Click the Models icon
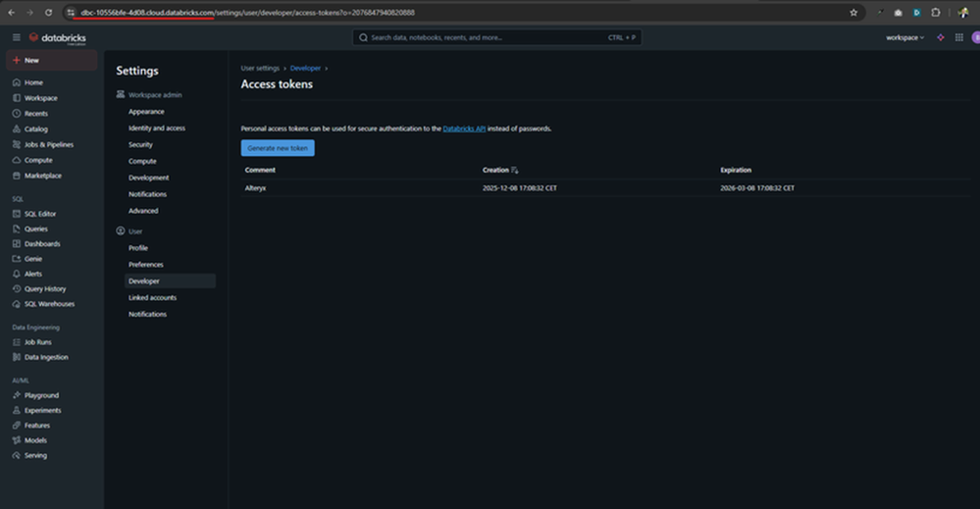The height and width of the screenshot is (509, 980). click(x=17, y=440)
